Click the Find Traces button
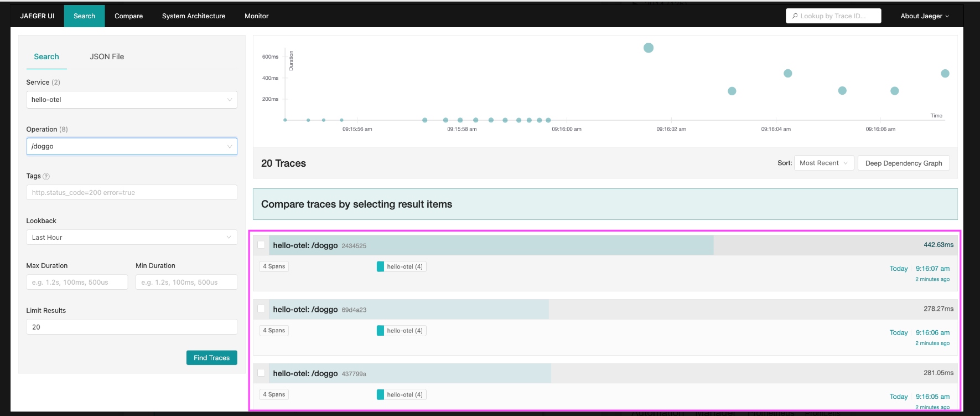Viewport: 980px width, 416px height. 212,358
